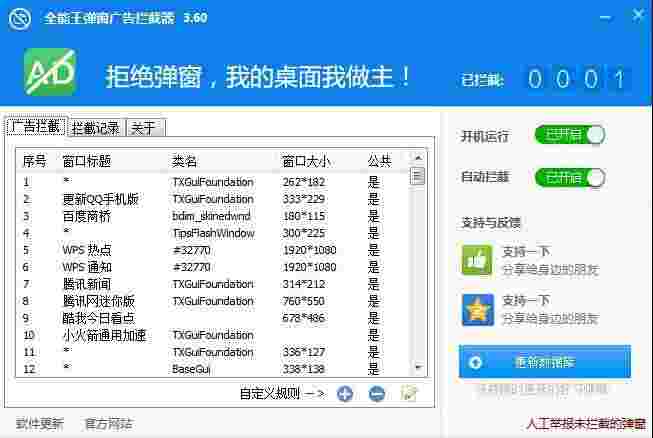This screenshot has width=653, height=438.
Task: Select the WPS 热点 row
Action: 214,250
